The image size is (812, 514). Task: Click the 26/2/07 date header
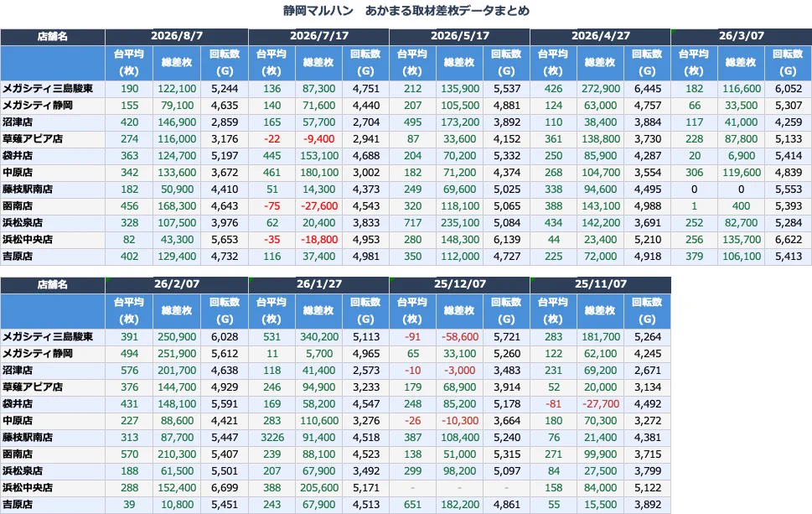[177, 284]
